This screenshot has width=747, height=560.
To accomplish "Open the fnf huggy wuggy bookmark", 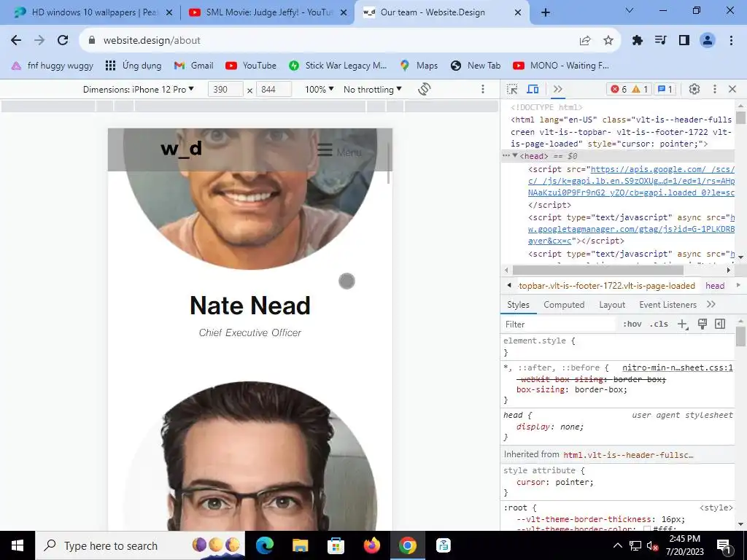I will [x=53, y=66].
